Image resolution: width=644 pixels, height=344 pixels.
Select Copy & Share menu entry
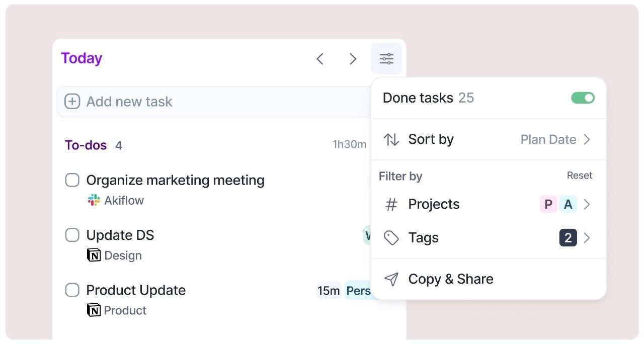pyautogui.click(x=450, y=279)
